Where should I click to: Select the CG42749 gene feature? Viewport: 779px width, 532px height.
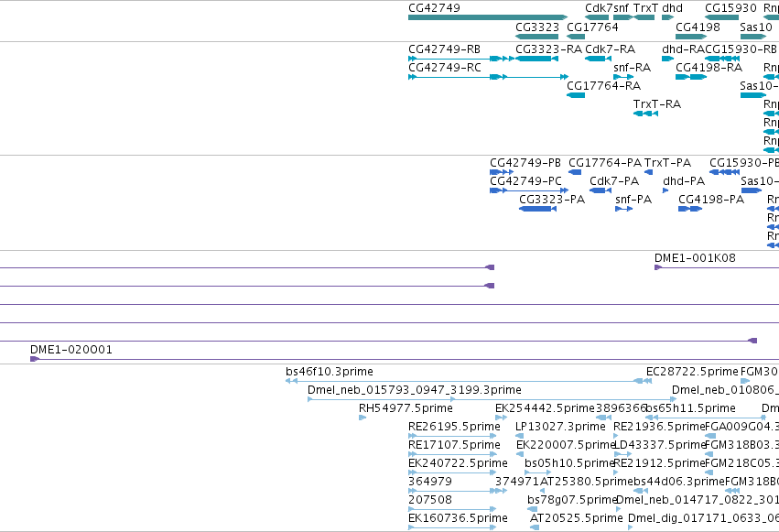tap(487, 17)
